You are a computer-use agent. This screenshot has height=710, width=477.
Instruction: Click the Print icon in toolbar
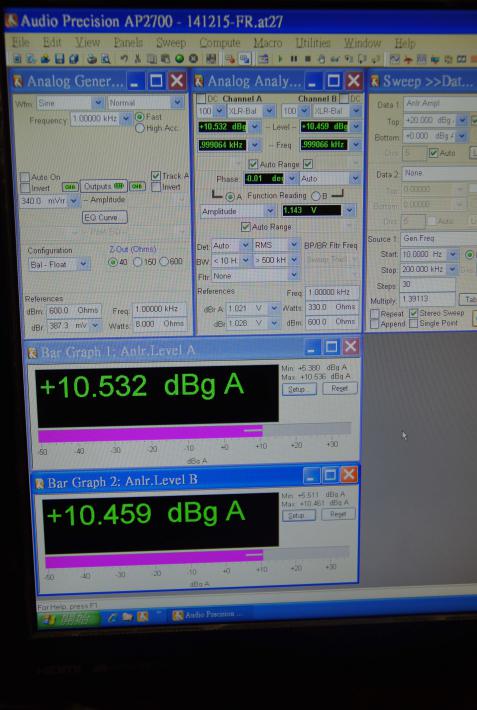coord(92,59)
